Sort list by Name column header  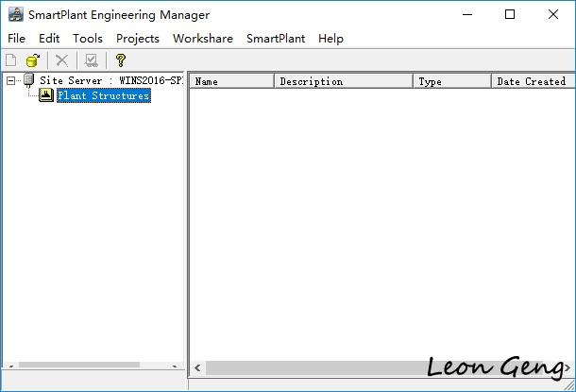coord(232,81)
